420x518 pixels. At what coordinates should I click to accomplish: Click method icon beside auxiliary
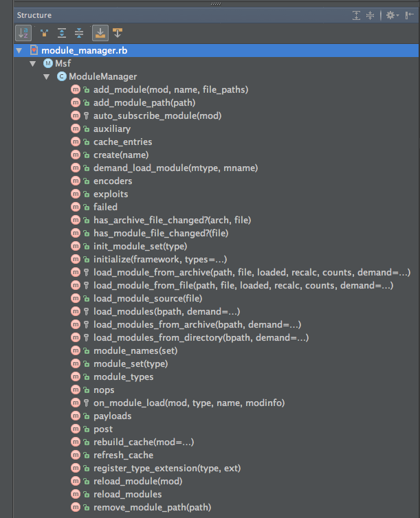(x=76, y=128)
